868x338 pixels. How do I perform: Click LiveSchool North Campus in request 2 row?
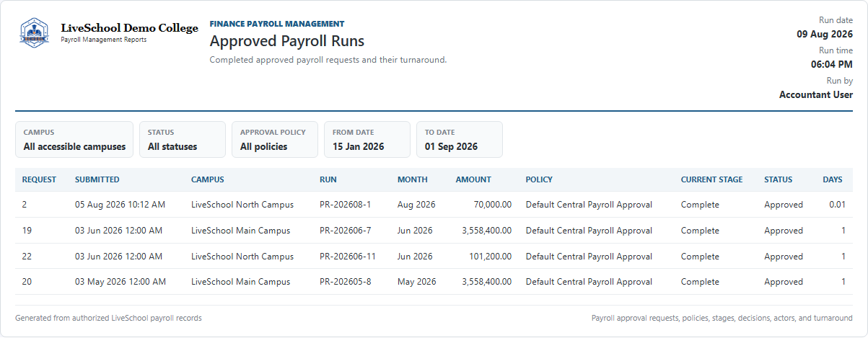point(242,205)
